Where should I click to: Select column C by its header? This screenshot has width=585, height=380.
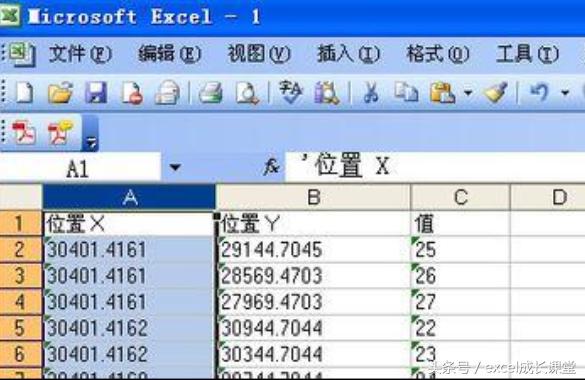(x=460, y=197)
